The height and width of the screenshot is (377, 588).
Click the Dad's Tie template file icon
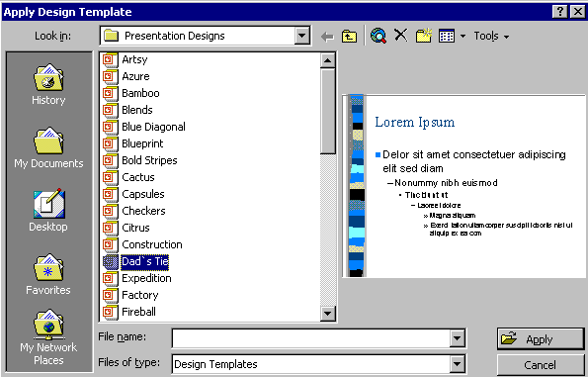111,261
